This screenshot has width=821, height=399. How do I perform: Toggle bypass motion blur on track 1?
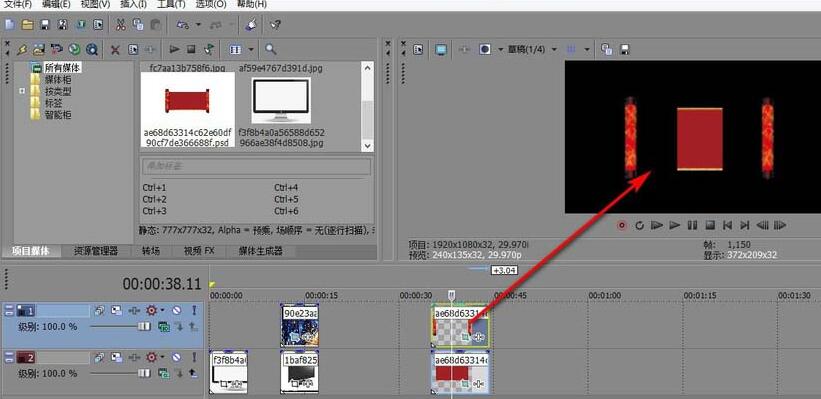click(x=98, y=311)
